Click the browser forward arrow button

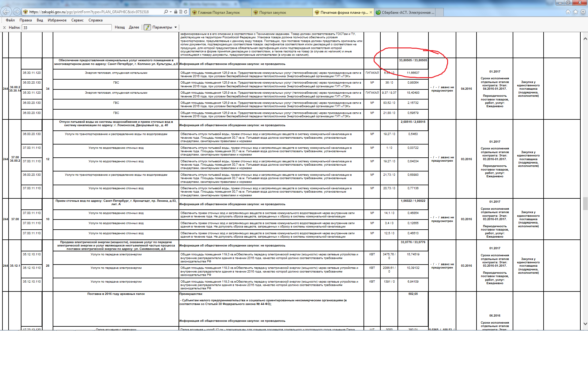pos(17,12)
